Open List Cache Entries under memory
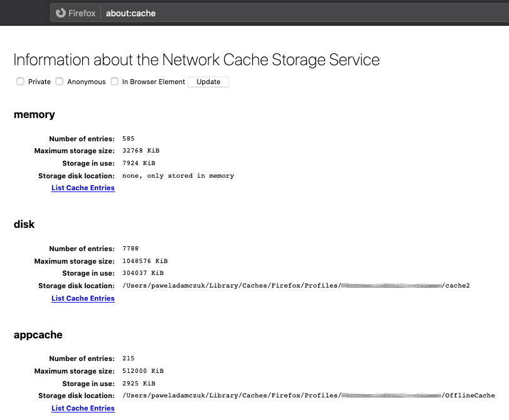Image resolution: width=509 pixels, height=420 pixels. [x=83, y=188]
